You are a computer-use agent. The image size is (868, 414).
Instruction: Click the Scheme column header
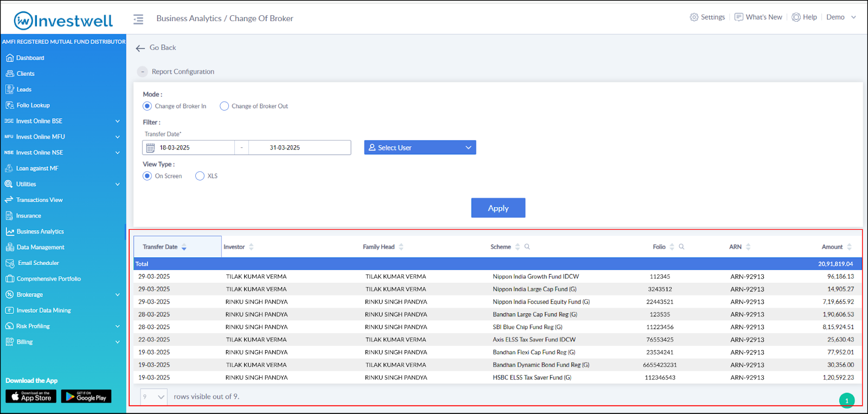501,247
